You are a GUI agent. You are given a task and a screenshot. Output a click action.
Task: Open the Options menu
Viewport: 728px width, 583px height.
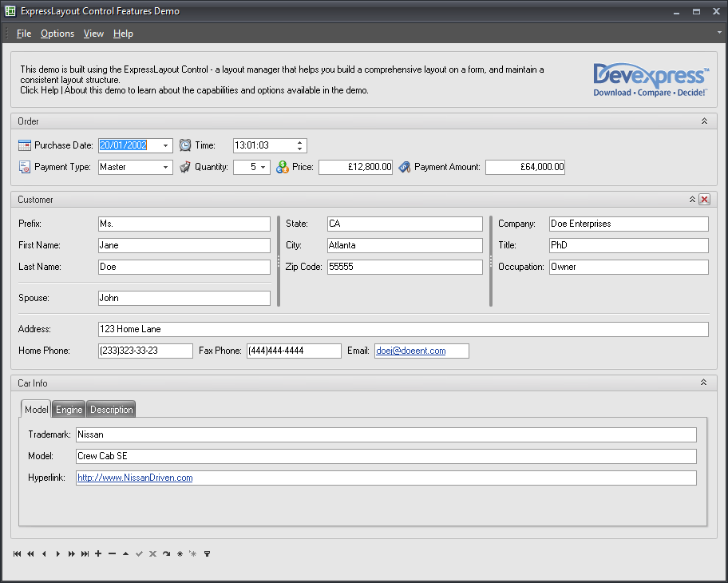point(57,34)
